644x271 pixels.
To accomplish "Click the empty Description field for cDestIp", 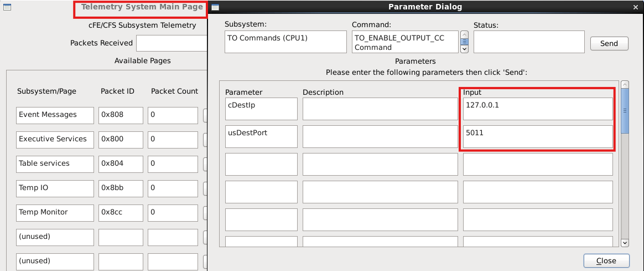I will pos(380,109).
